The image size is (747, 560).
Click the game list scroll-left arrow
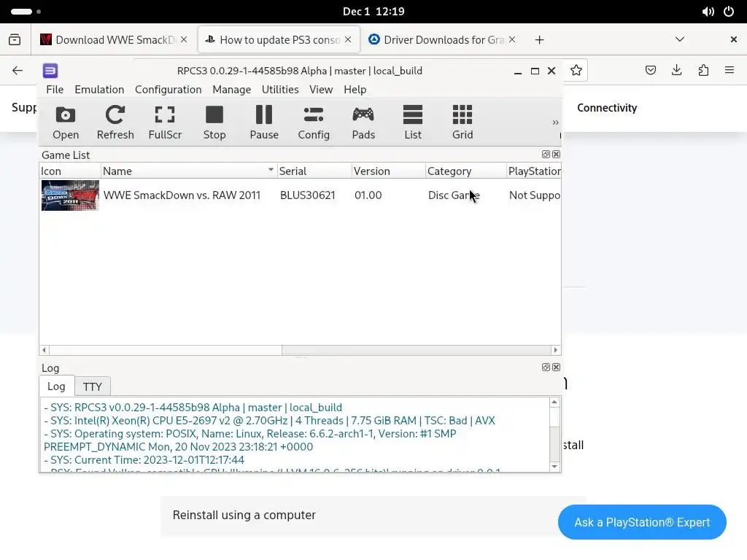click(44, 350)
